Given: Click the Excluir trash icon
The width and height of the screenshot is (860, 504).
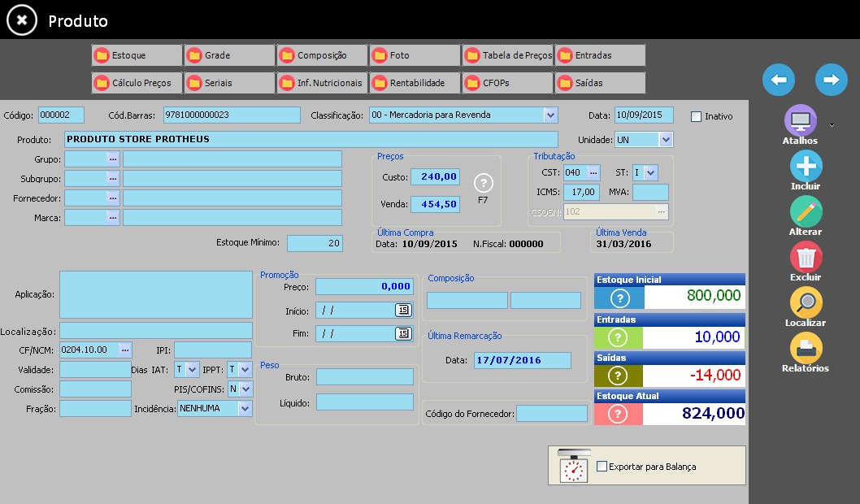Looking at the screenshot, I should tap(806, 257).
